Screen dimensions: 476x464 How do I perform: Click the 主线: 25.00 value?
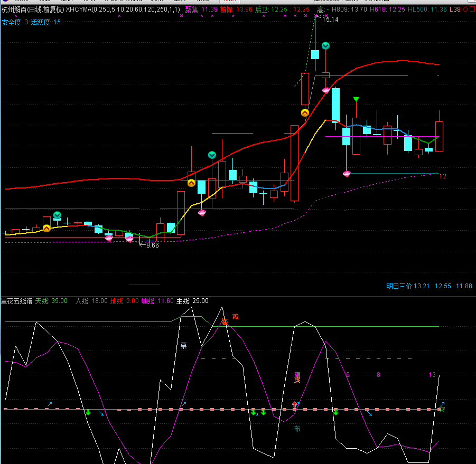(x=192, y=301)
